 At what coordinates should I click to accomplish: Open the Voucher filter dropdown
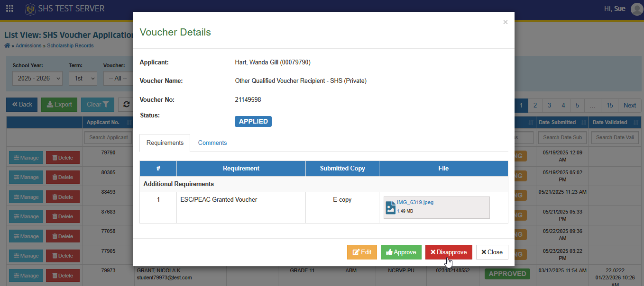coord(118,78)
